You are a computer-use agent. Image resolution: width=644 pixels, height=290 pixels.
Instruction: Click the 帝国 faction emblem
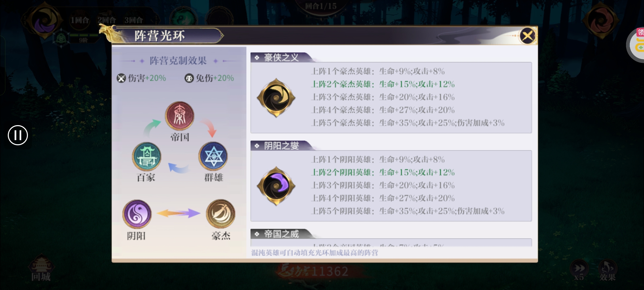tap(180, 116)
